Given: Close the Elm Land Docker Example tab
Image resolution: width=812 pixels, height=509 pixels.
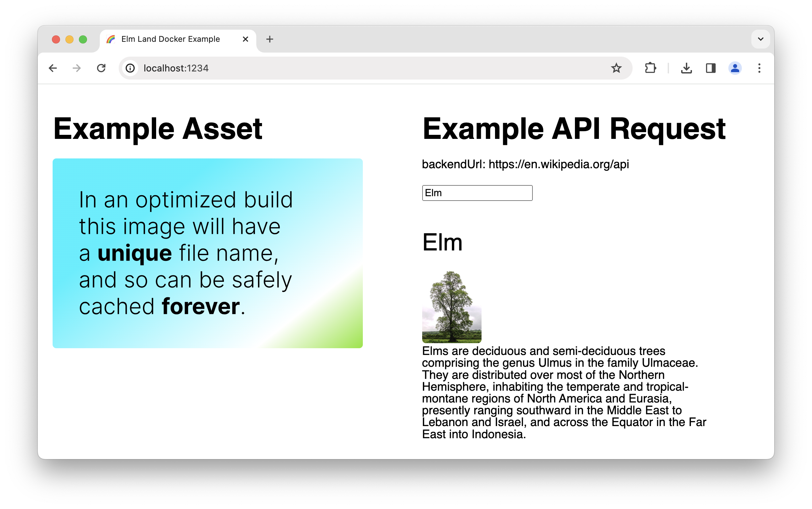Looking at the screenshot, I should (x=245, y=39).
